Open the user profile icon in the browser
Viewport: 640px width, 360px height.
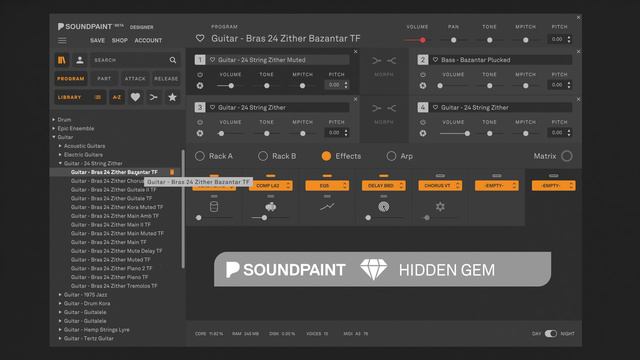coord(80,60)
